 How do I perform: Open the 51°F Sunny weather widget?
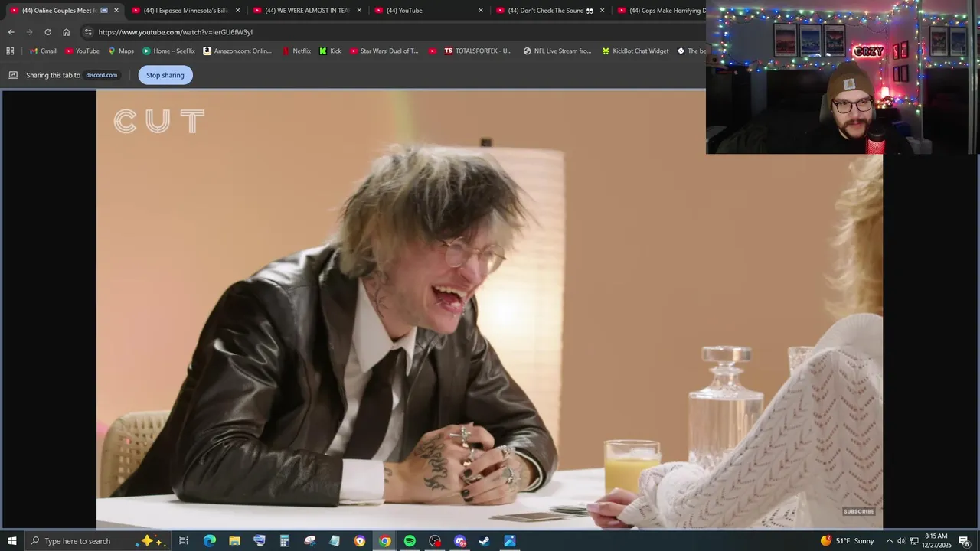(847, 541)
